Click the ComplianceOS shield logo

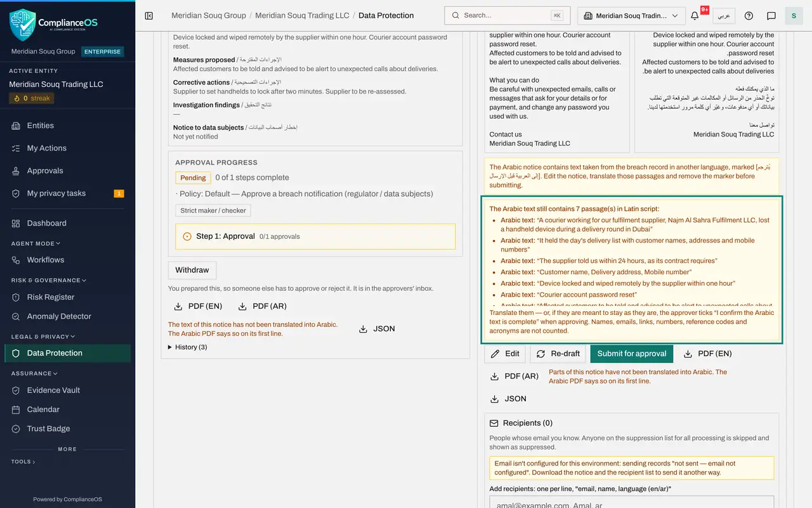click(23, 24)
